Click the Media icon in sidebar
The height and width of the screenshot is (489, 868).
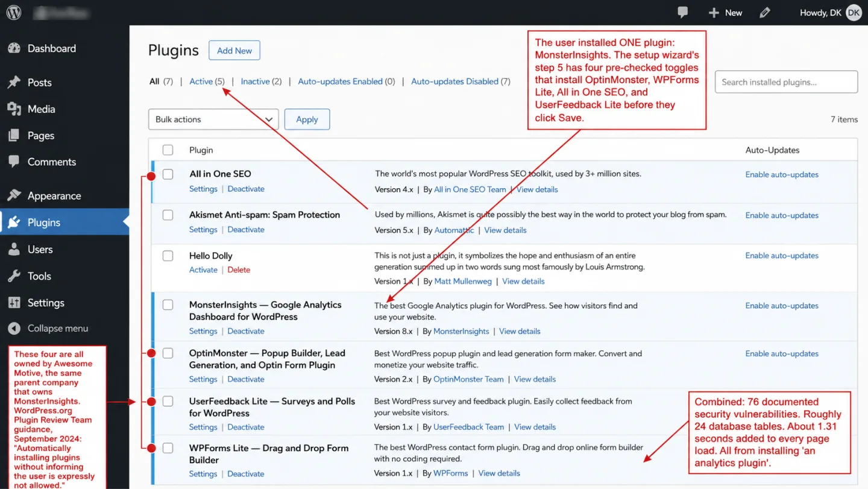14,109
